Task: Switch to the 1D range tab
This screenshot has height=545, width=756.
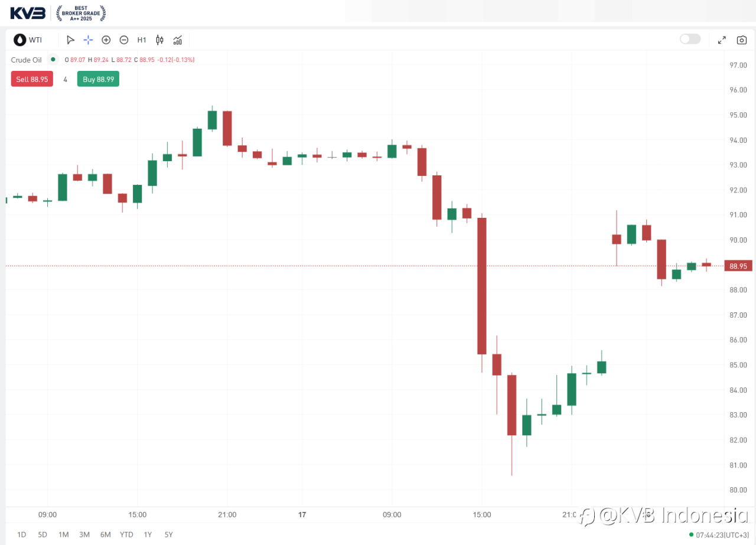Action: [x=22, y=534]
